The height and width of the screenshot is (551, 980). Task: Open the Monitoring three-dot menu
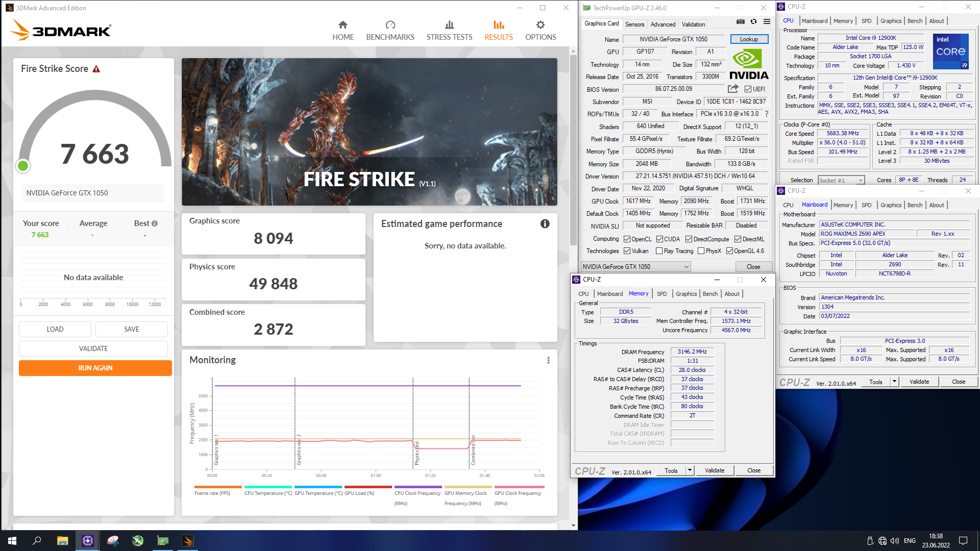(549, 360)
